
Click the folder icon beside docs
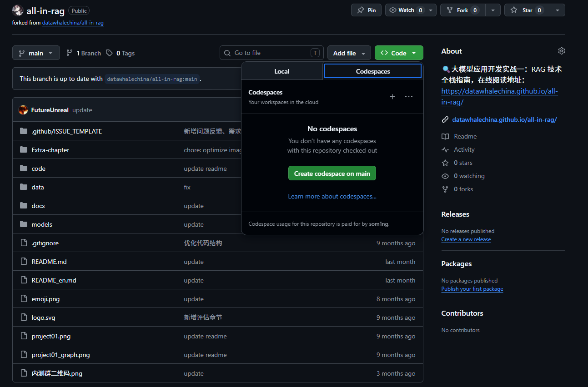(24, 206)
